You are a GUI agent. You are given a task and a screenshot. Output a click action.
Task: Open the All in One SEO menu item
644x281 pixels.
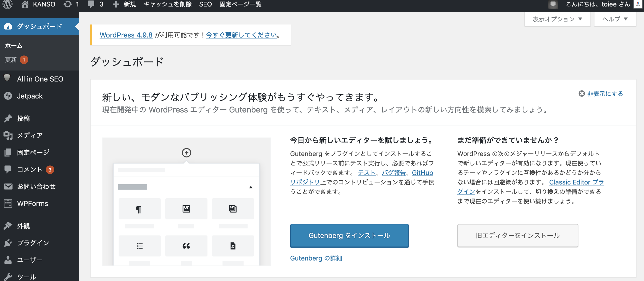click(x=40, y=79)
